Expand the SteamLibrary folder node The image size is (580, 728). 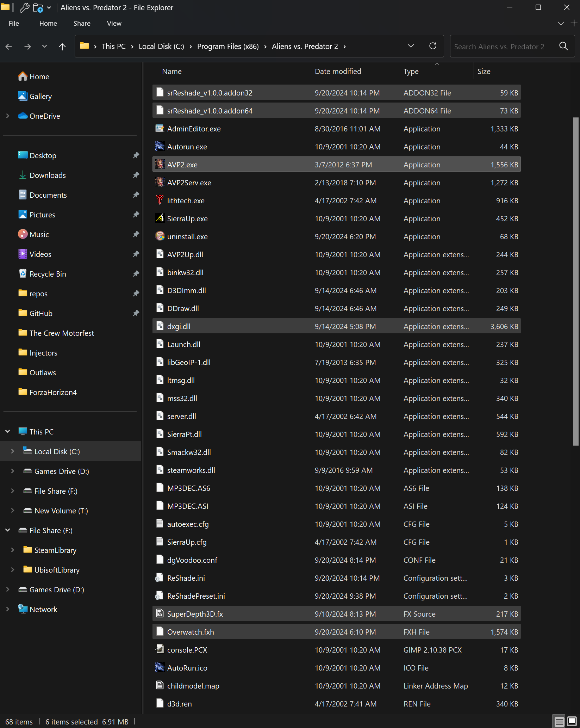click(13, 550)
